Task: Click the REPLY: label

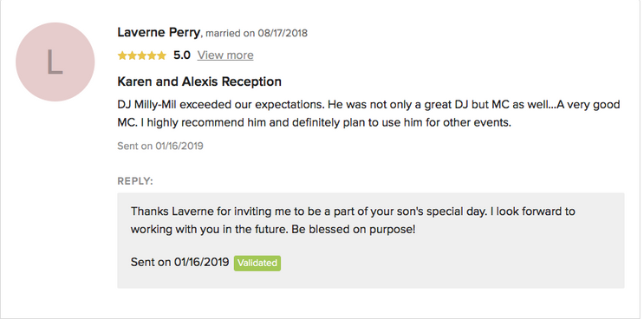Action: (x=135, y=181)
